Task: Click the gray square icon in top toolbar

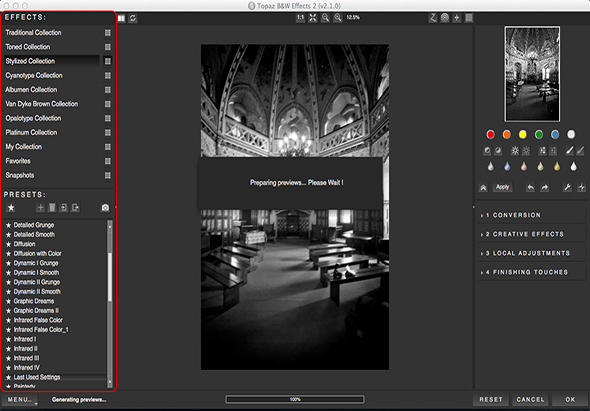Action: click(469, 18)
